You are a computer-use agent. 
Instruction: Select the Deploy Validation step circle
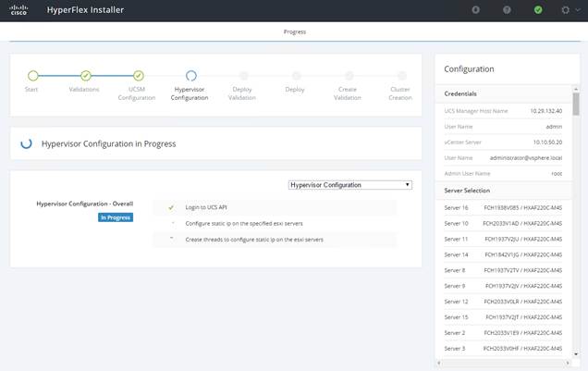[x=244, y=76]
